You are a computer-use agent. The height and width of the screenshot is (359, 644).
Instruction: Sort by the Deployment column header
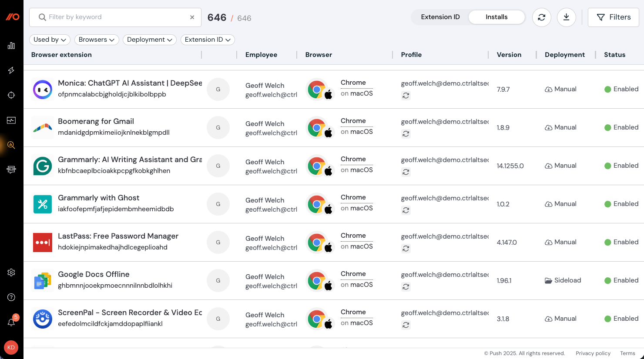pyautogui.click(x=565, y=55)
